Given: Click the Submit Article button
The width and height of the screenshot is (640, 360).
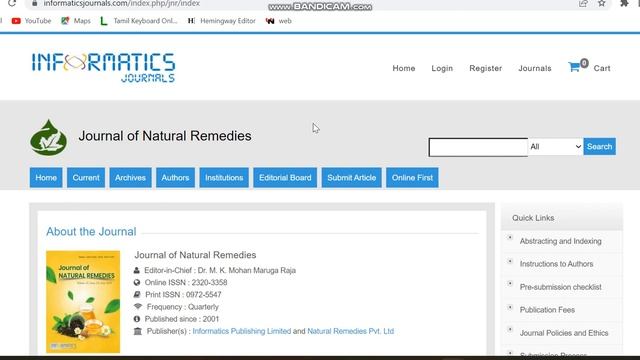Looking at the screenshot, I should tap(351, 178).
